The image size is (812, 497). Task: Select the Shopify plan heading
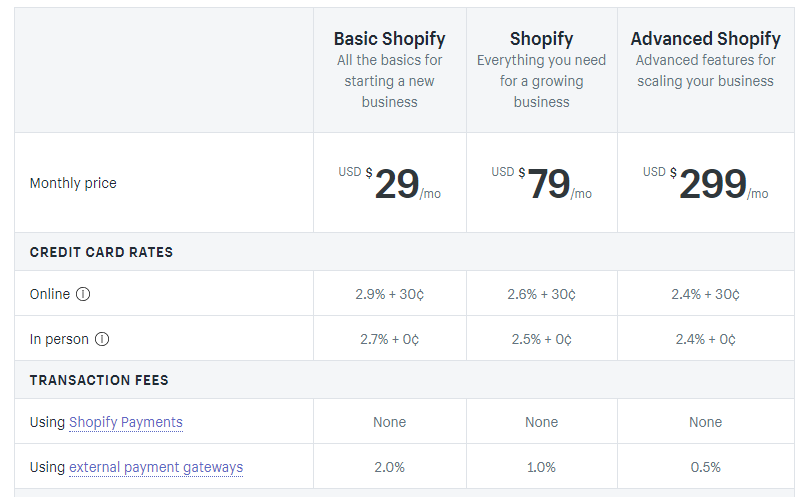pos(542,39)
